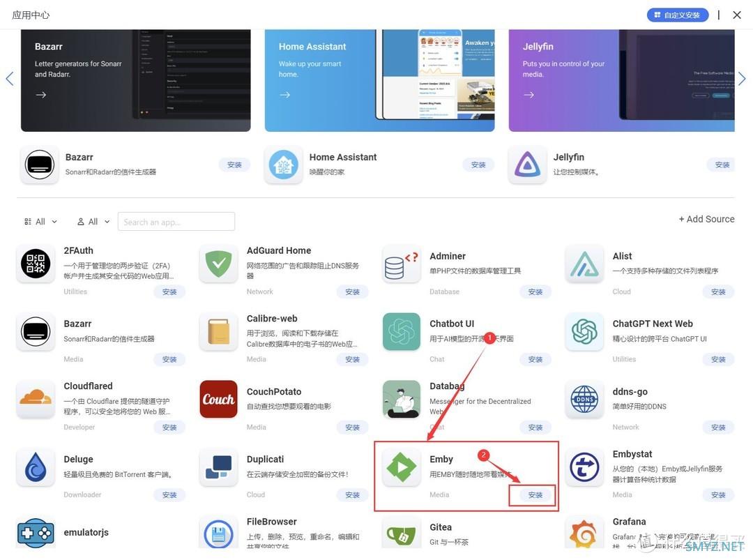Open the FileBrowser floppy icon
Viewport: 753px width, 560px height.
point(218,533)
